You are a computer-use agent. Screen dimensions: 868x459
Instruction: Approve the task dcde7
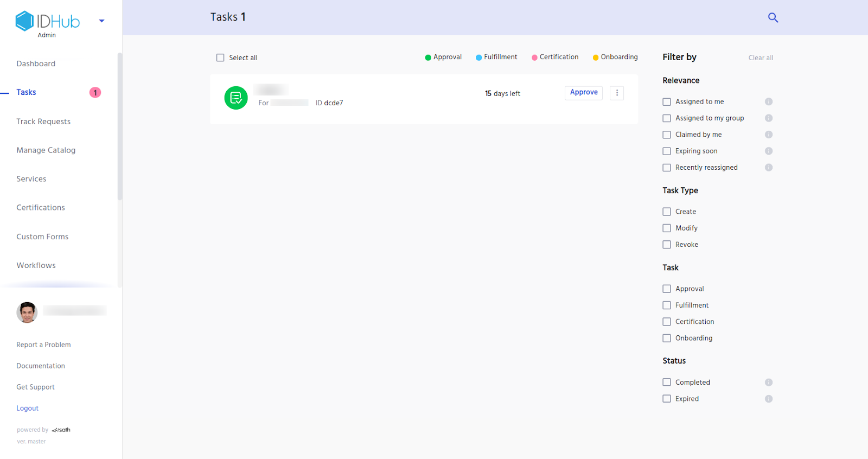point(584,93)
